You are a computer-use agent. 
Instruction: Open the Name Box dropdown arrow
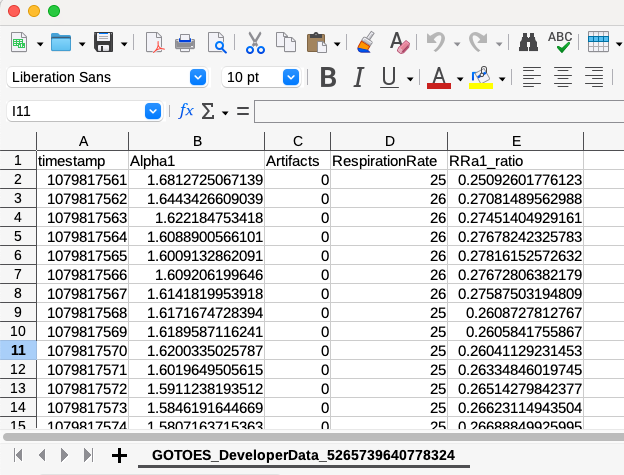(x=153, y=111)
